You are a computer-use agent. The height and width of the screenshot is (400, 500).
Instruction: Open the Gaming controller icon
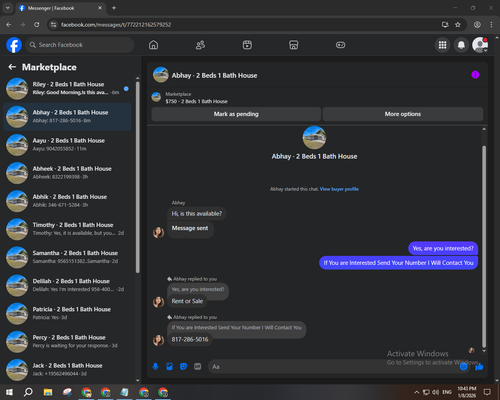tap(340, 45)
